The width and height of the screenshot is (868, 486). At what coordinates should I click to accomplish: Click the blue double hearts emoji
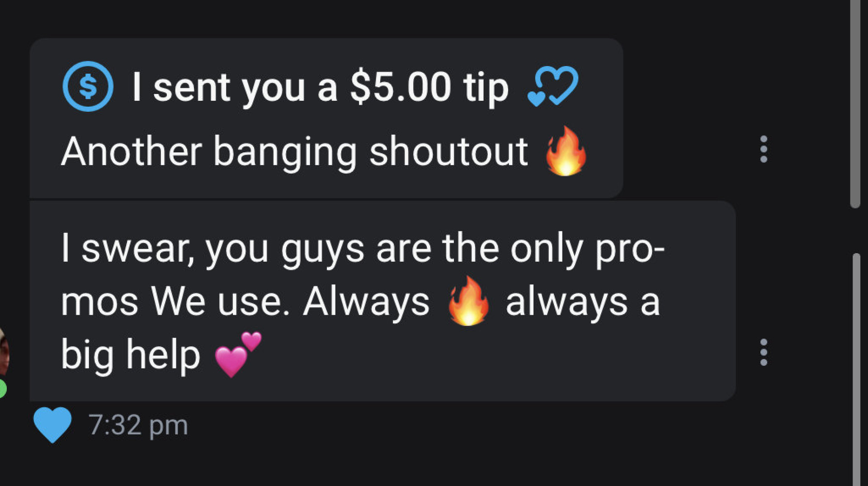(552, 86)
